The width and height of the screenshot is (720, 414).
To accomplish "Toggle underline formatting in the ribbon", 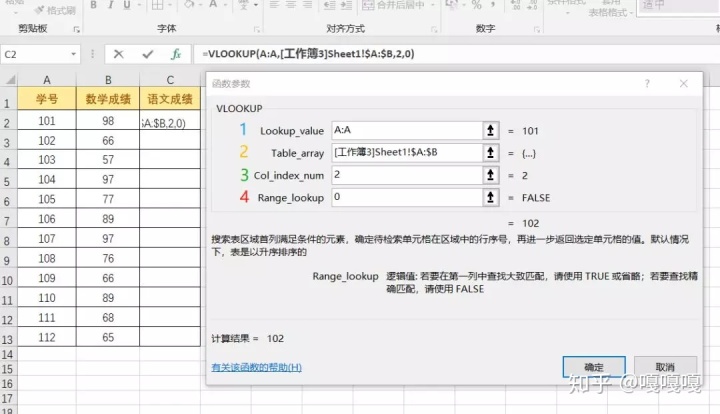I will coord(127,5).
